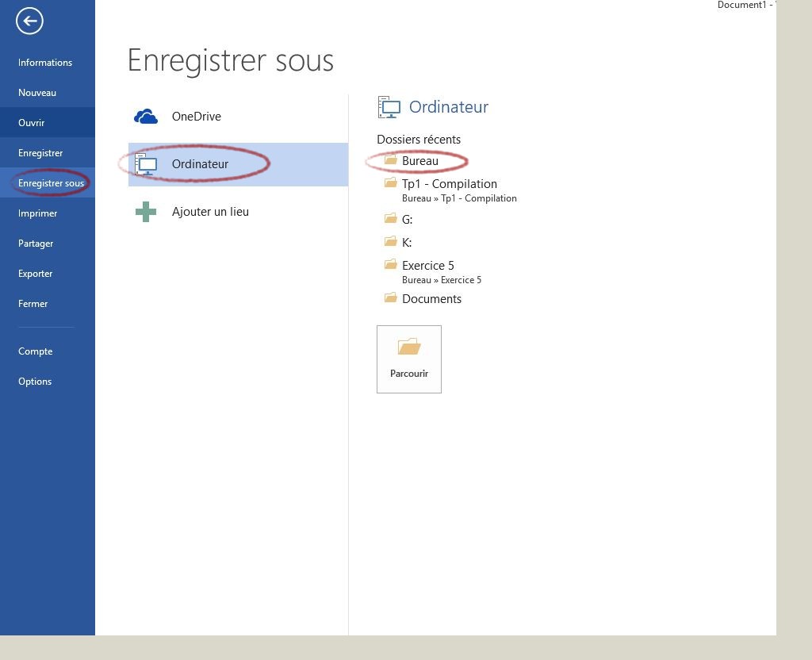This screenshot has width=812, height=660.
Task: Click Fermer in the sidebar
Action: tap(33, 304)
